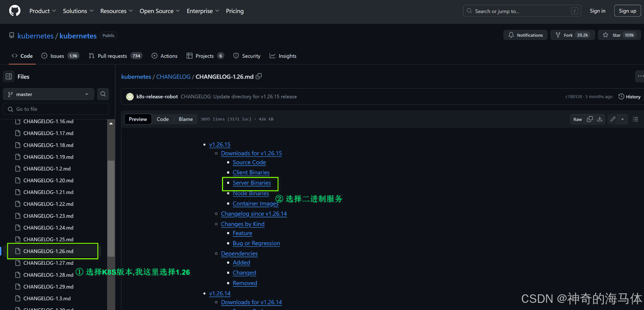View file History
Viewport: 644px width, 310px height.
coord(629,97)
